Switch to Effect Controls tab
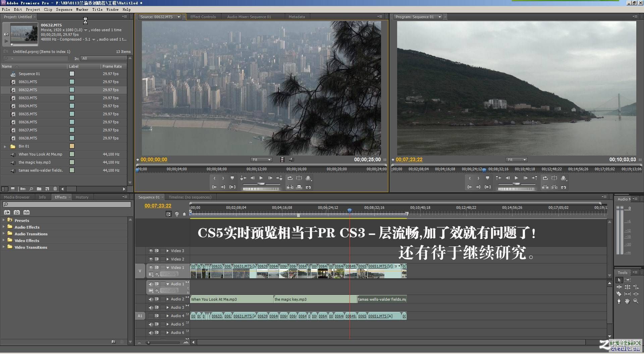 (x=203, y=17)
